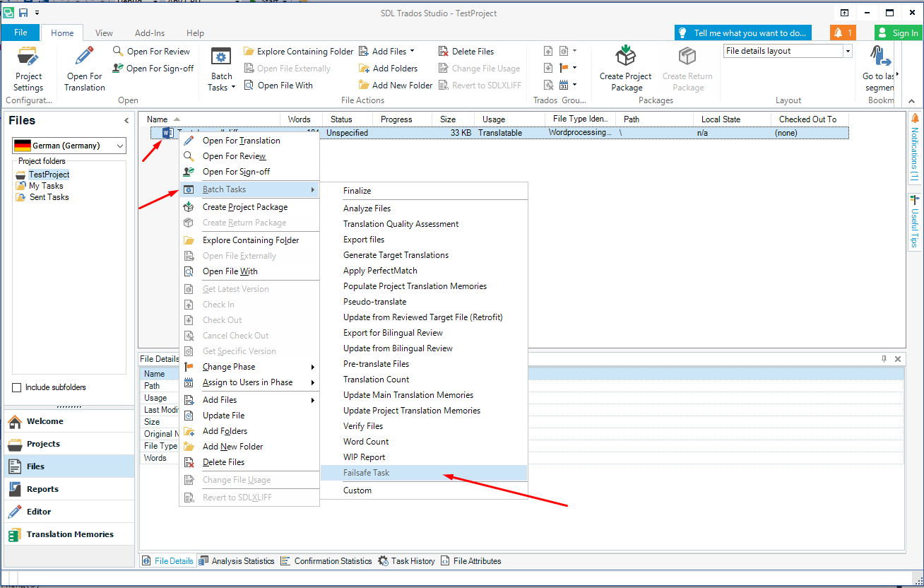The image size is (924, 588).
Task: Open the Help ribbon tab
Action: pos(195,33)
